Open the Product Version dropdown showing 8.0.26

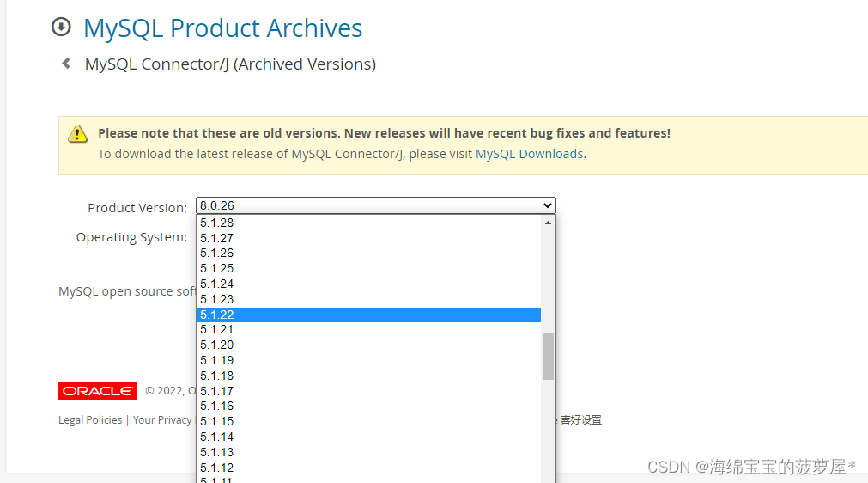pyautogui.click(x=375, y=205)
